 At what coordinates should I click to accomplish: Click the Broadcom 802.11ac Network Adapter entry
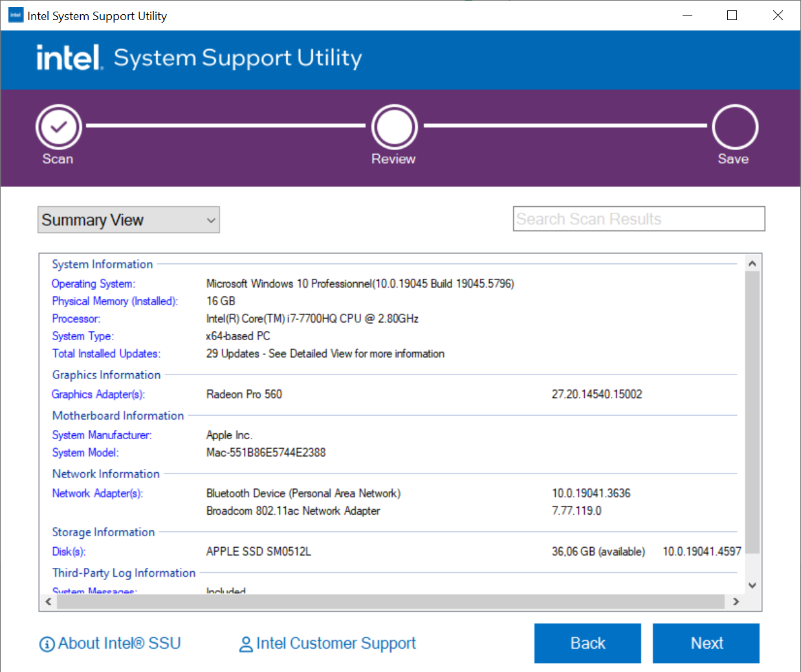293,511
